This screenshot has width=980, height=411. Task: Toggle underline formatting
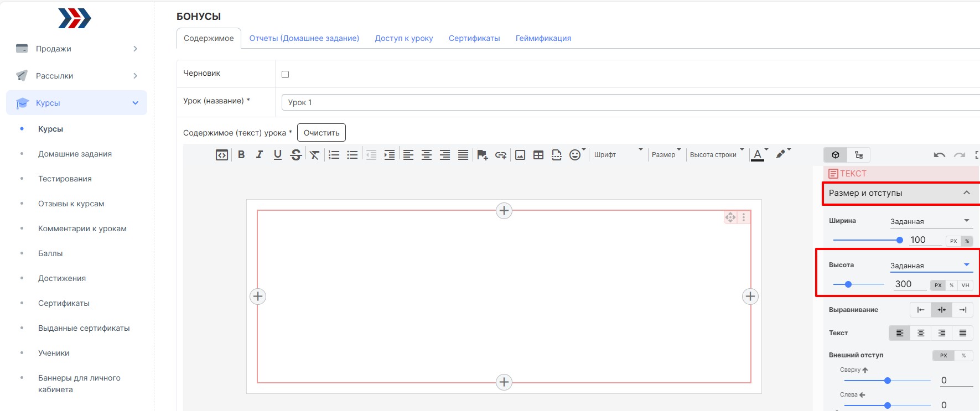(278, 155)
